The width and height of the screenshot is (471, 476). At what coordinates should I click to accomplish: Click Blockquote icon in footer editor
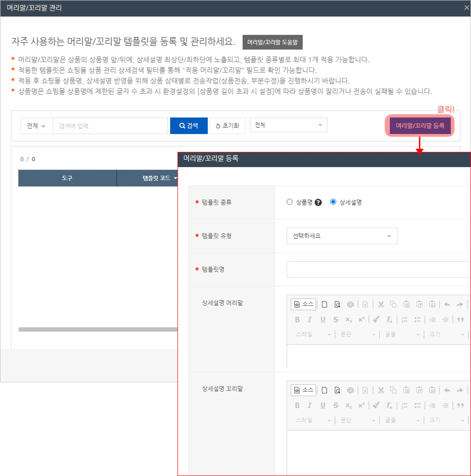pos(460,406)
